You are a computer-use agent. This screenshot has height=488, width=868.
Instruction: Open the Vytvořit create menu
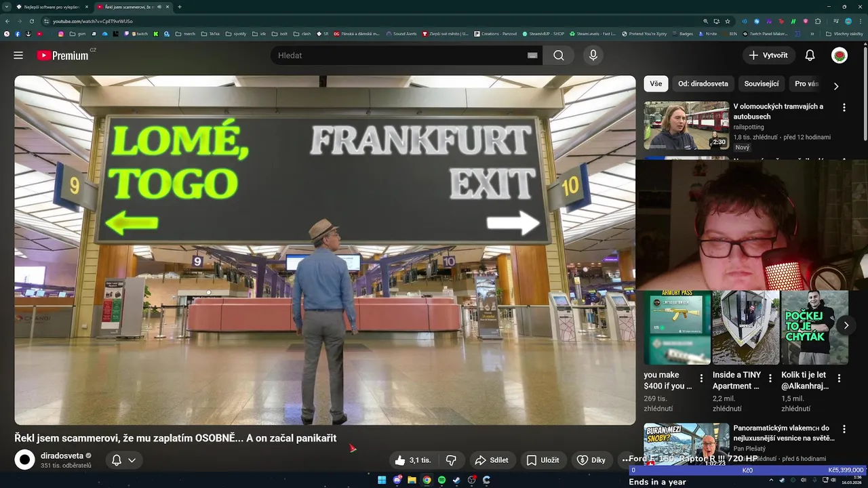tap(768, 56)
